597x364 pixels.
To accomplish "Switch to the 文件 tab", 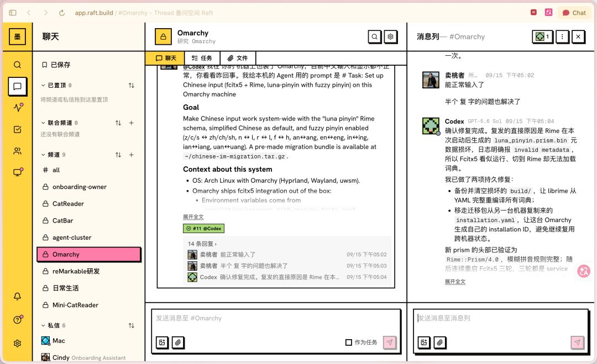I will pyautogui.click(x=238, y=58).
